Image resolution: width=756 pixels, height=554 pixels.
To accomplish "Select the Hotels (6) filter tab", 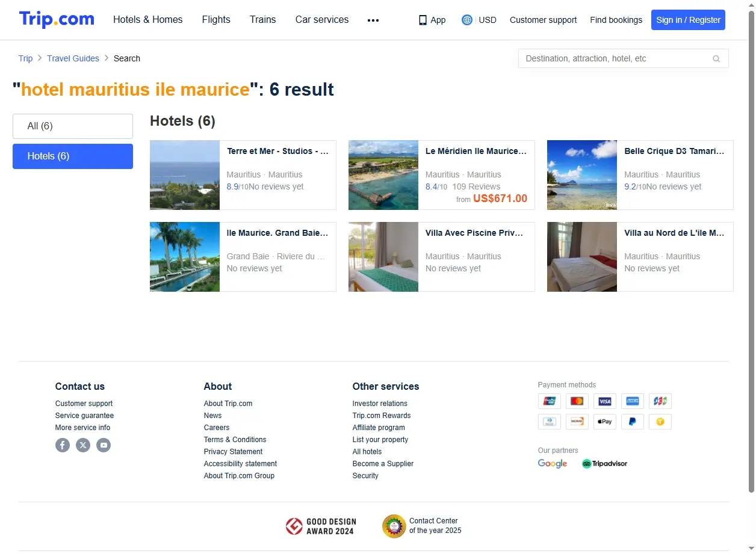I will coord(73,156).
